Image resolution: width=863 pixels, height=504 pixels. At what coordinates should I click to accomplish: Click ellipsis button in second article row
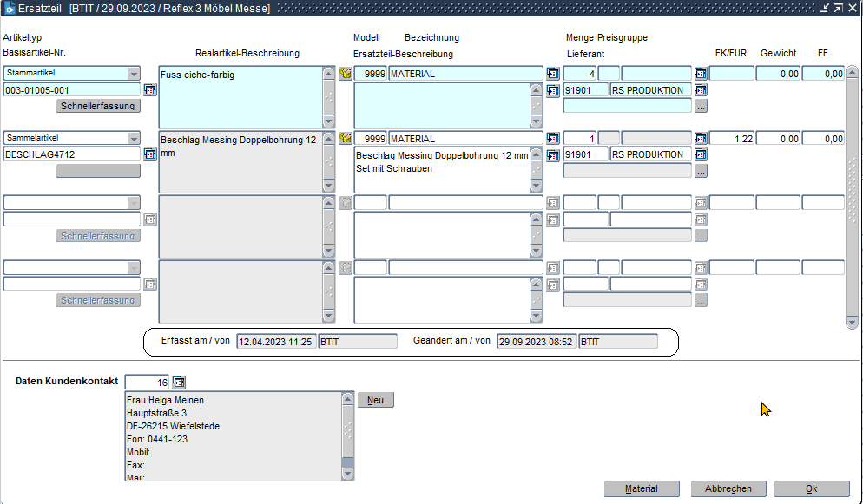click(x=701, y=171)
